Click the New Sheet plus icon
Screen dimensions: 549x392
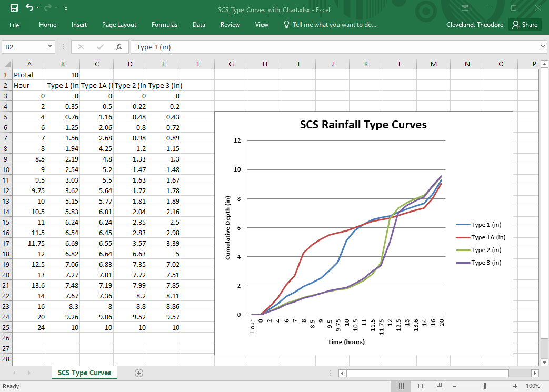[x=138, y=373]
